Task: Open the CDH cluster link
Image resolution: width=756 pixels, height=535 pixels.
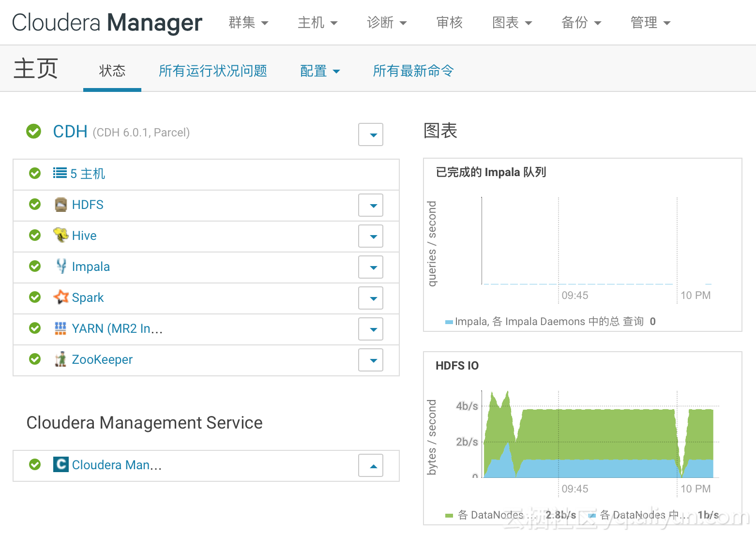Action: (71, 132)
